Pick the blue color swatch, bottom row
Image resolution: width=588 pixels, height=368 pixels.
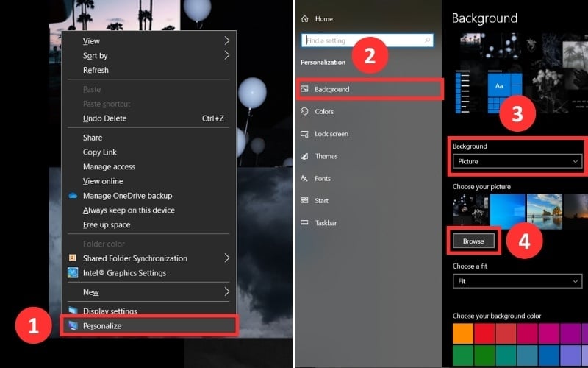[x=549, y=355]
